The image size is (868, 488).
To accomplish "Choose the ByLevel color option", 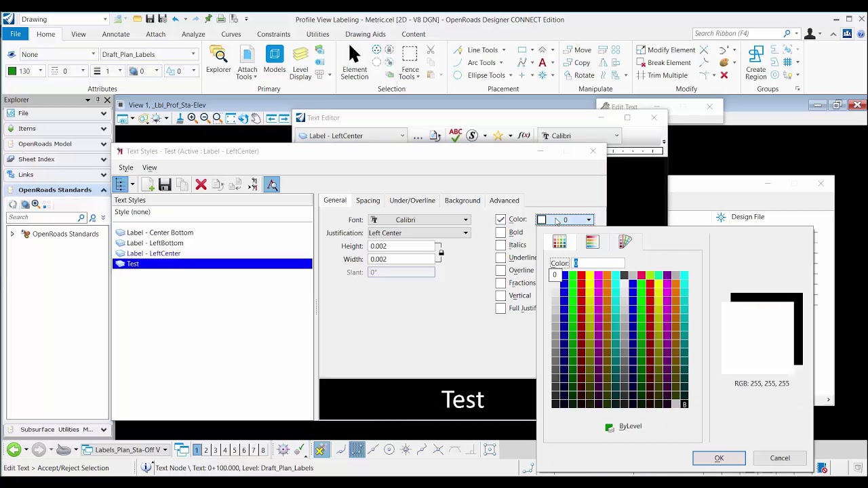I will (x=623, y=426).
